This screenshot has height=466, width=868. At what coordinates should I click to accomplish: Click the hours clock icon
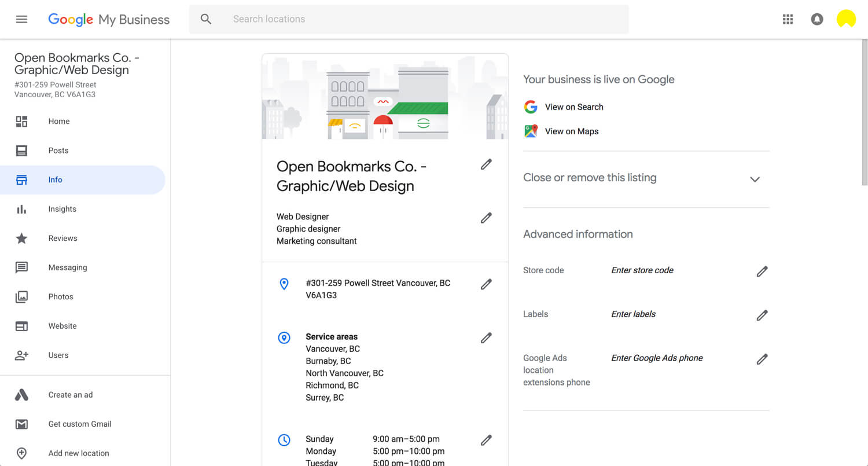click(x=284, y=440)
